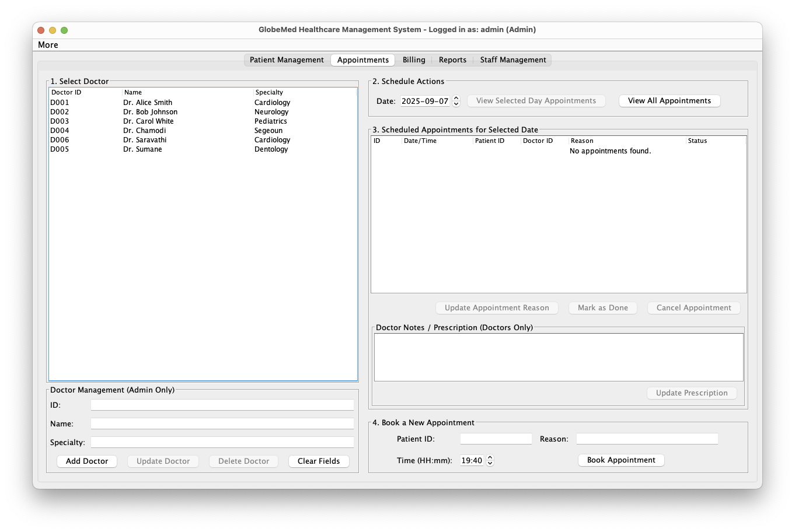Screen dimensions: 795x532
Task: Open the More menu
Action: point(48,45)
